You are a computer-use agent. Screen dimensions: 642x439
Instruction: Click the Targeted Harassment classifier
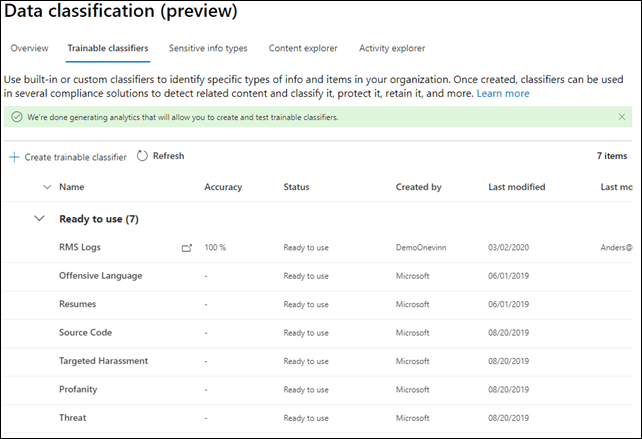pyautogui.click(x=103, y=360)
